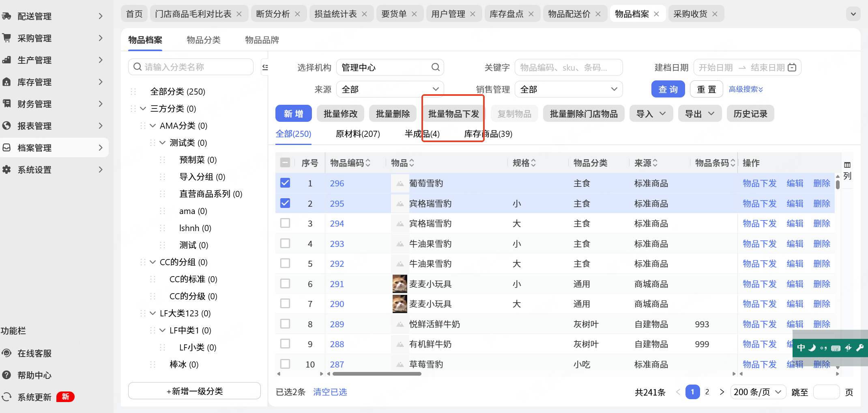The height and width of the screenshot is (413, 868).
Task: Click the table's horizontal scrollbar
Action: click(377, 374)
